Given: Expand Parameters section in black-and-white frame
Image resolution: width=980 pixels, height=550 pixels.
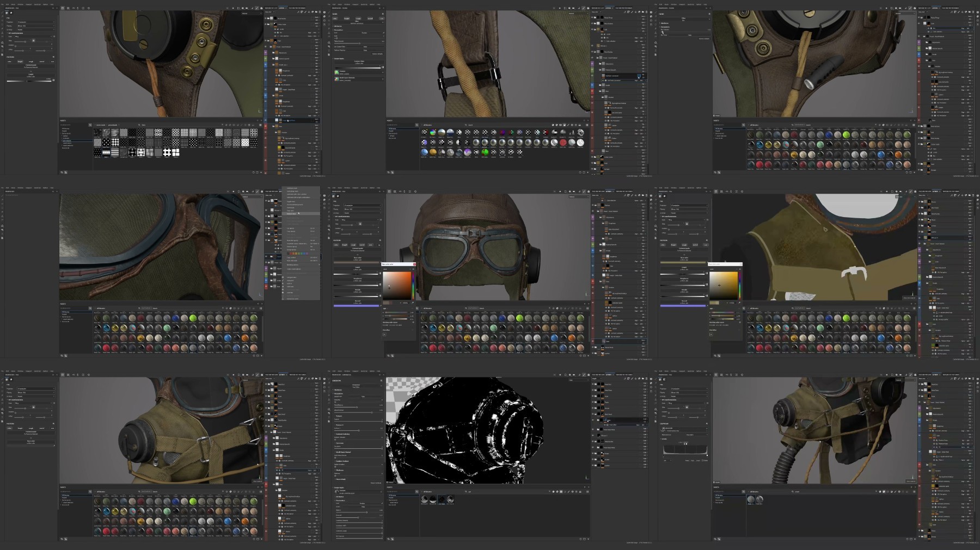Looking at the screenshot, I should (x=340, y=393).
